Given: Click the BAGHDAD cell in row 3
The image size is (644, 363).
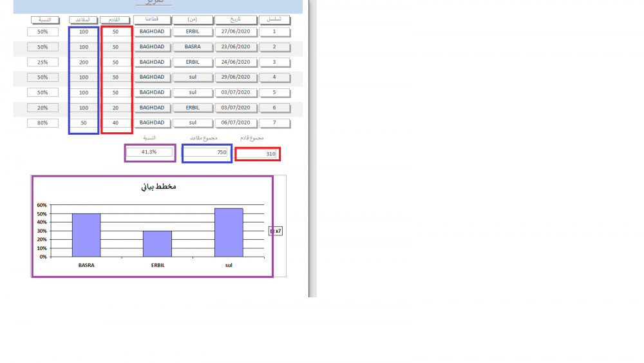Looking at the screenshot, I should tap(152, 63).
